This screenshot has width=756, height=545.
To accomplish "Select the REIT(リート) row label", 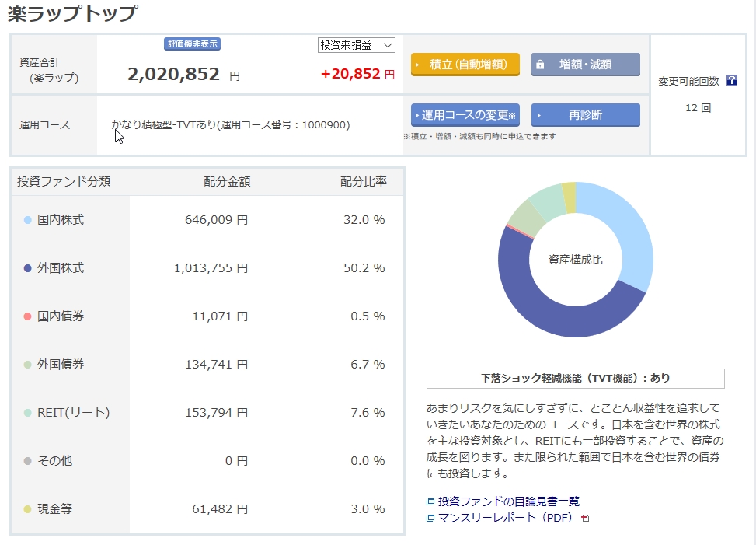I will [73, 413].
